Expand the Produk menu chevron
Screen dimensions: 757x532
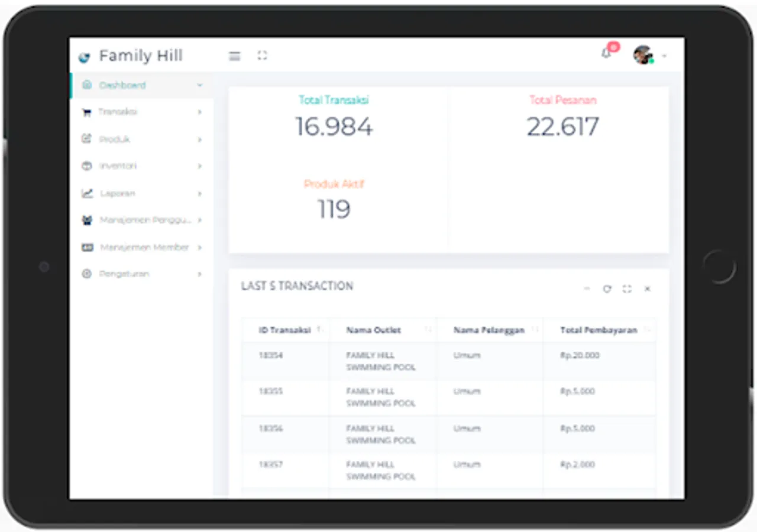pos(200,140)
